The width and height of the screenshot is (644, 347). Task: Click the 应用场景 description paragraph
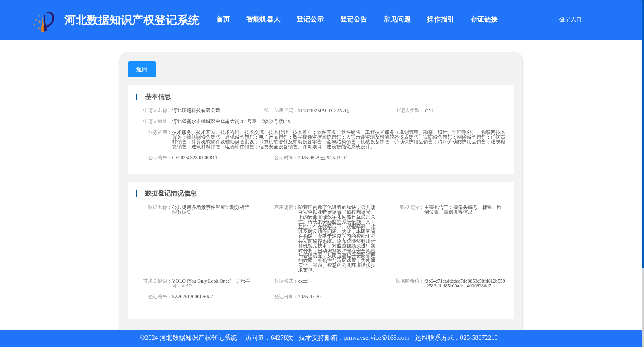[x=337, y=239]
